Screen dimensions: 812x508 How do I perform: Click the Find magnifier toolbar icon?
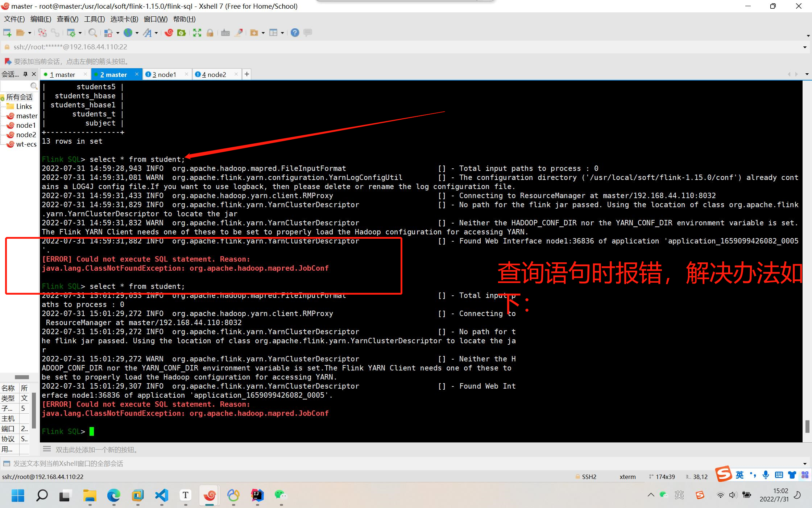pos(92,33)
